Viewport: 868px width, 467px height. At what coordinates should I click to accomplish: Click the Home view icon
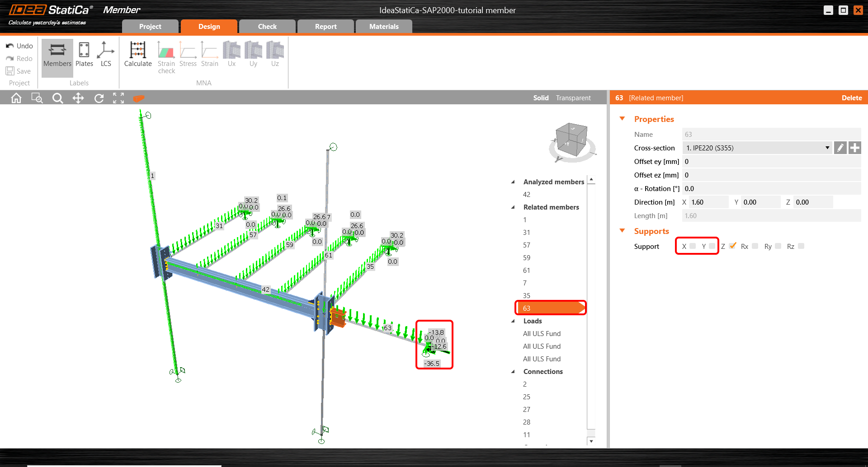click(x=16, y=98)
